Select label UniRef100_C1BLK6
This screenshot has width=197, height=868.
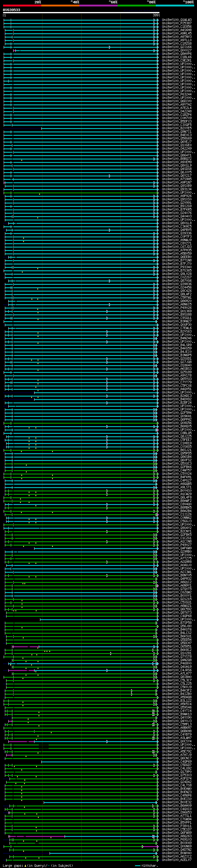tap(177, 57)
